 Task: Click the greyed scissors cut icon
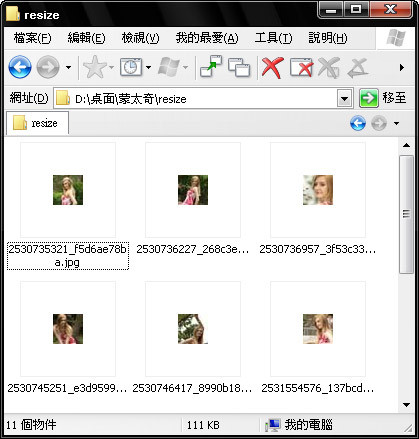click(329, 68)
